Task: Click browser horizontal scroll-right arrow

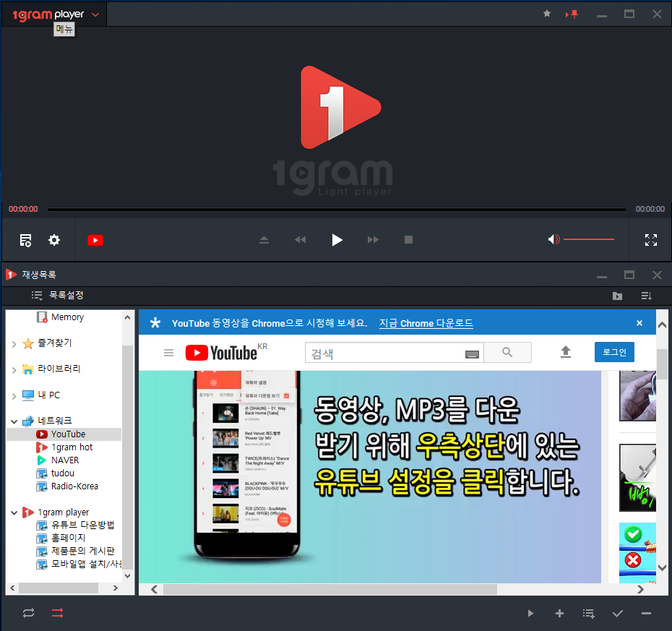Action: coord(640,589)
